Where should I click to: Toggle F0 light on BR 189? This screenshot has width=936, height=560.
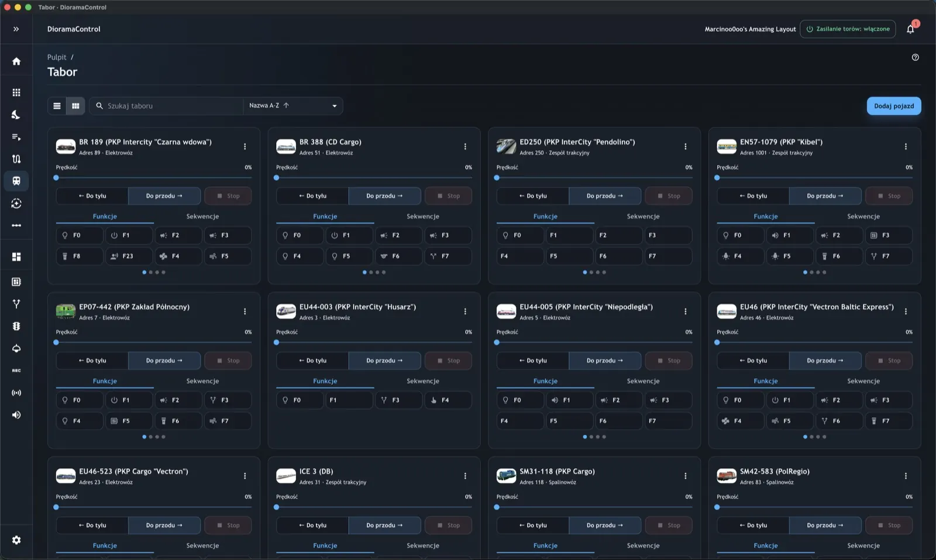click(x=80, y=235)
